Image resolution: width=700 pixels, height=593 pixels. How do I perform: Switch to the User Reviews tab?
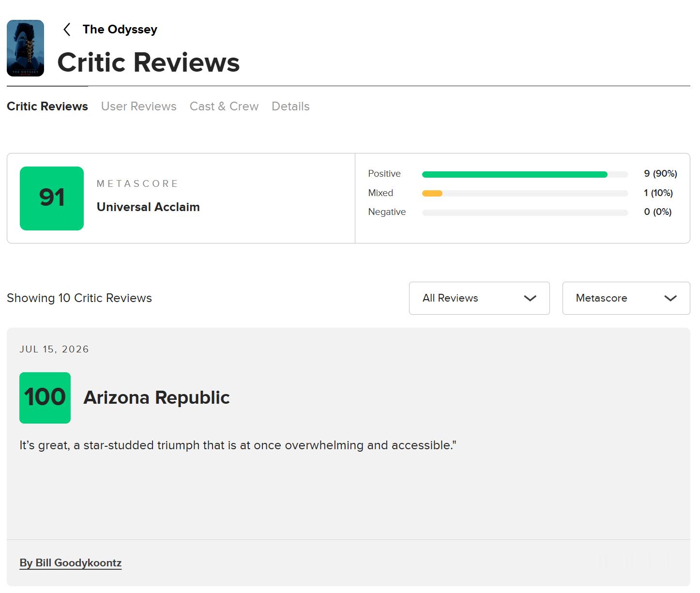tap(139, 106)
